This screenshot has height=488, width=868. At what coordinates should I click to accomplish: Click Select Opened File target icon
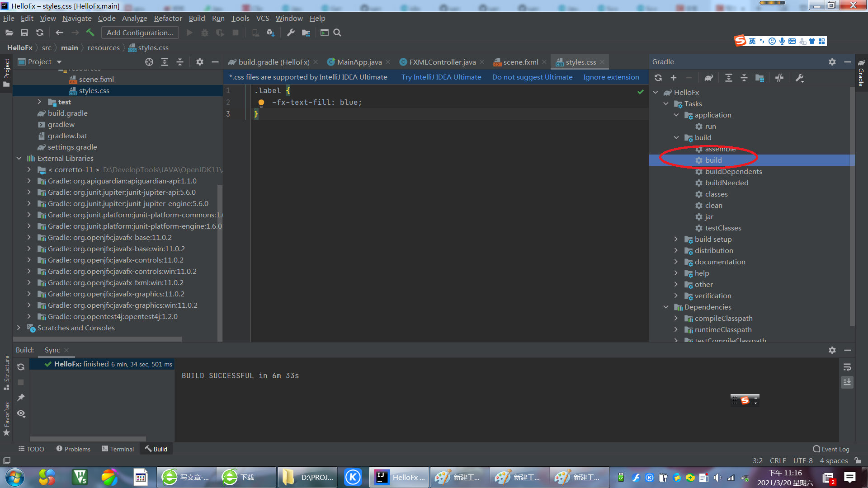(x=149, y=62)
